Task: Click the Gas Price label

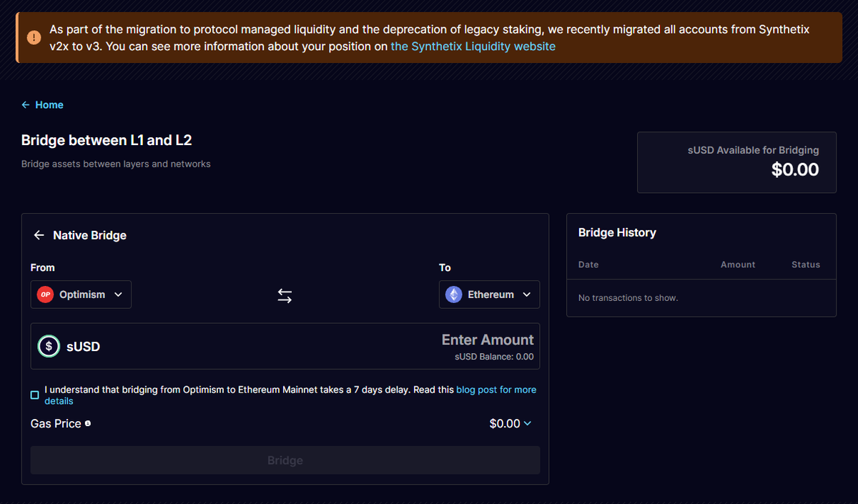Action: click(56, 423)
